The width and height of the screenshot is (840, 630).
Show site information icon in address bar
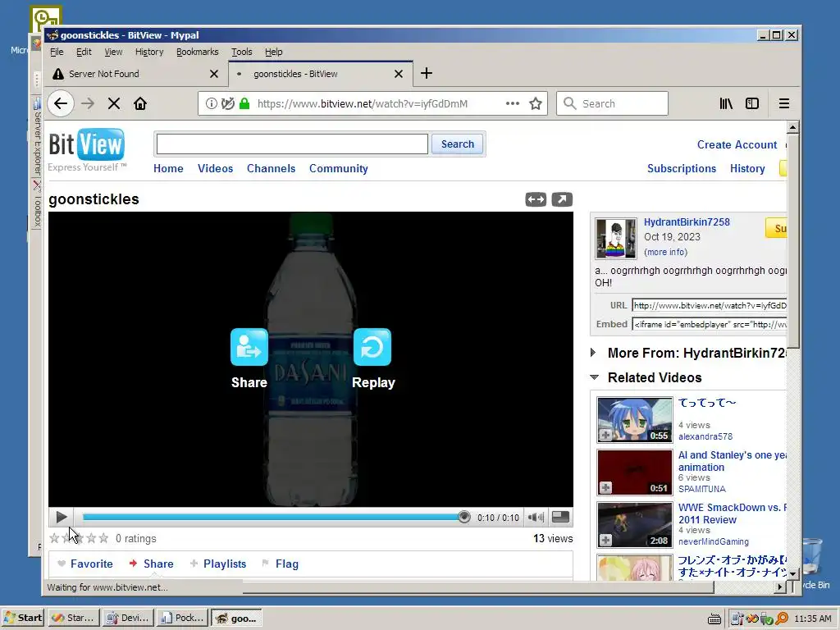click(212, 103)
